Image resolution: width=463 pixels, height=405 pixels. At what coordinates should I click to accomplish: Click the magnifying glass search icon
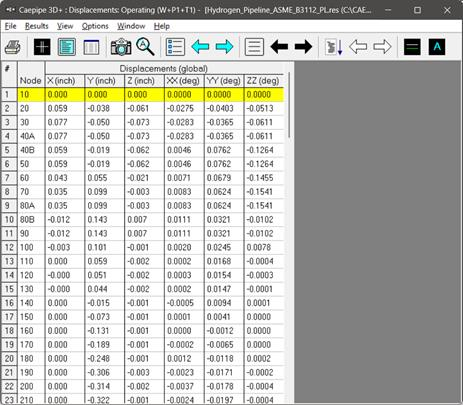145,47
